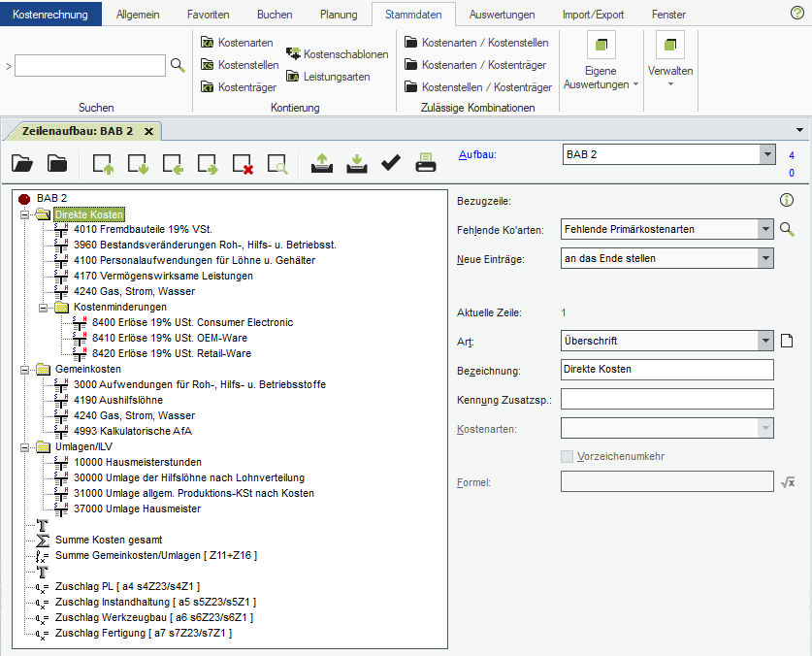
Task: Select Summe Gemeinkosten/Umlagen formula row
Action: click(156, 555)
